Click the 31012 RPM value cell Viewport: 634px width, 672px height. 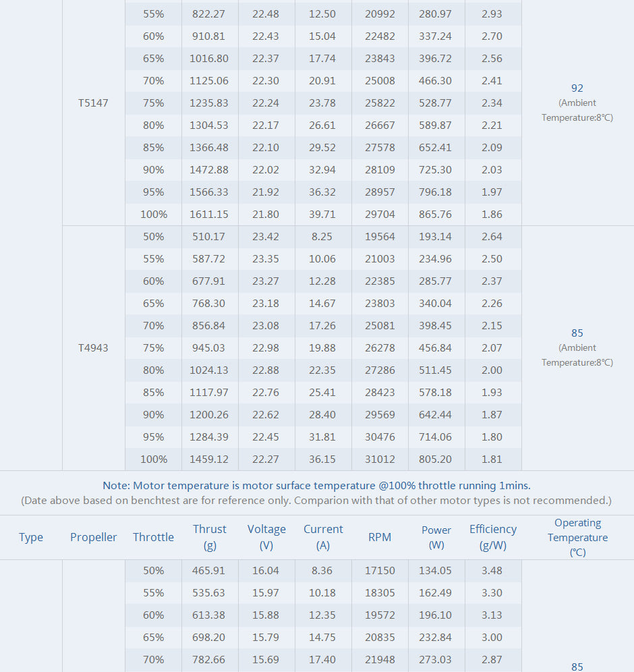point(380,459)
